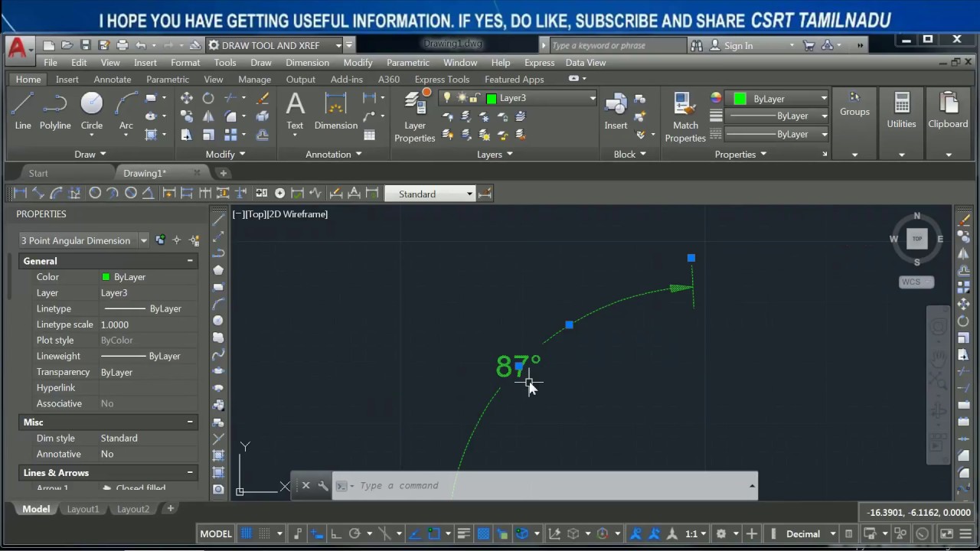Toggle the grid display in status bar
Viewport: 980px width, 551px height.
pyautogui.click(x=247, y=533)
